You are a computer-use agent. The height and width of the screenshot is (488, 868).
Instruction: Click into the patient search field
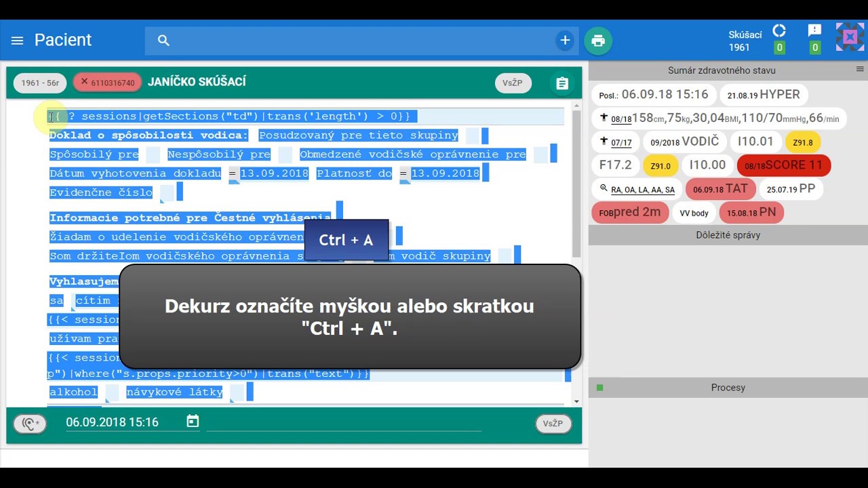point(363,41)
